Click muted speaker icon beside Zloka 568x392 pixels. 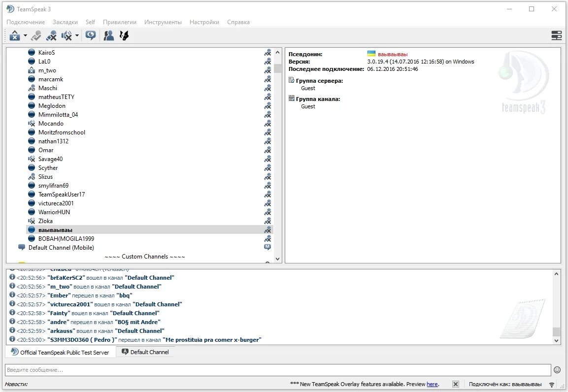[32, 221]
